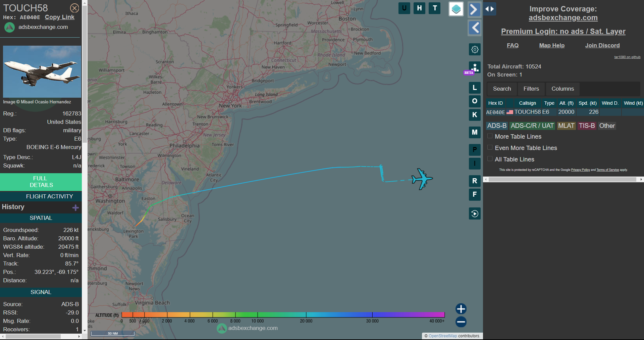Toggle Other source filter
This screenshot has width=644, height=340.
coord(607,126)
